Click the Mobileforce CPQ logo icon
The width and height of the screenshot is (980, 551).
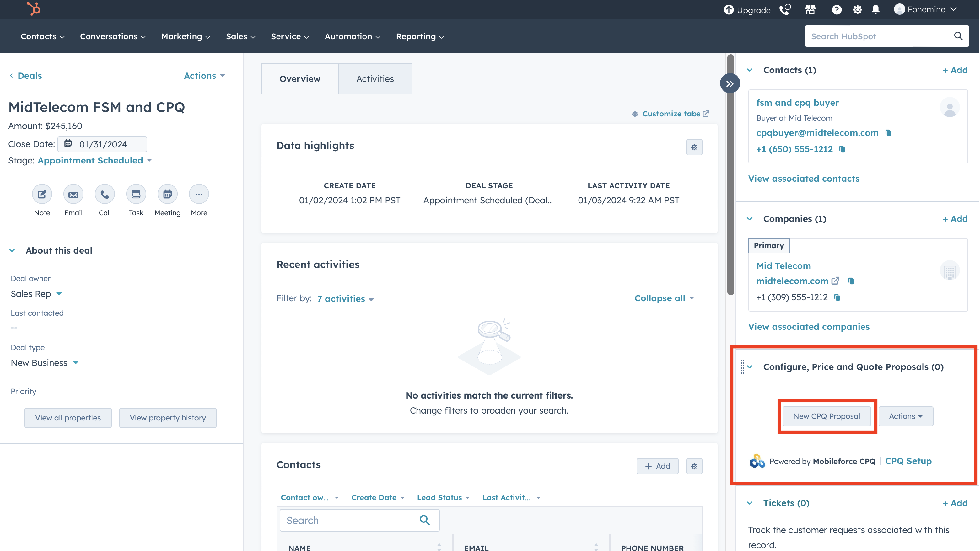(x=757, y=461)
